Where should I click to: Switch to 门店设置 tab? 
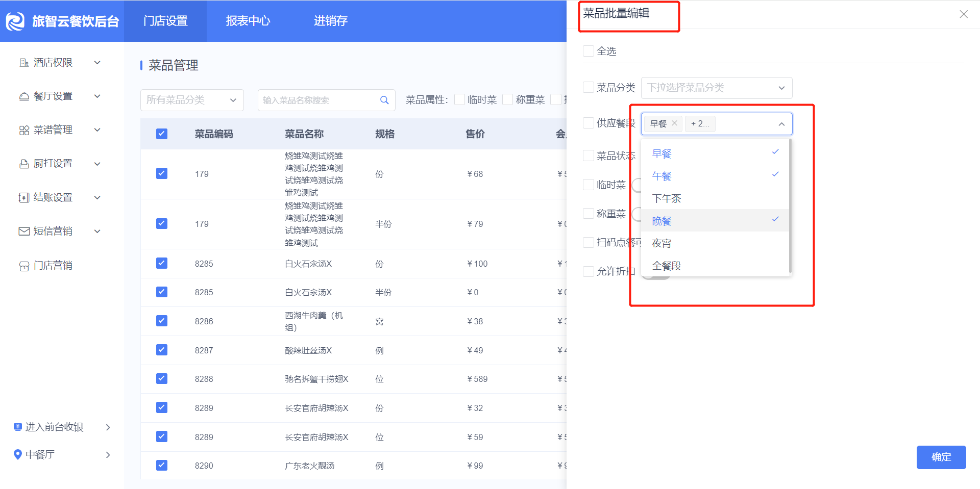[165, 21]
